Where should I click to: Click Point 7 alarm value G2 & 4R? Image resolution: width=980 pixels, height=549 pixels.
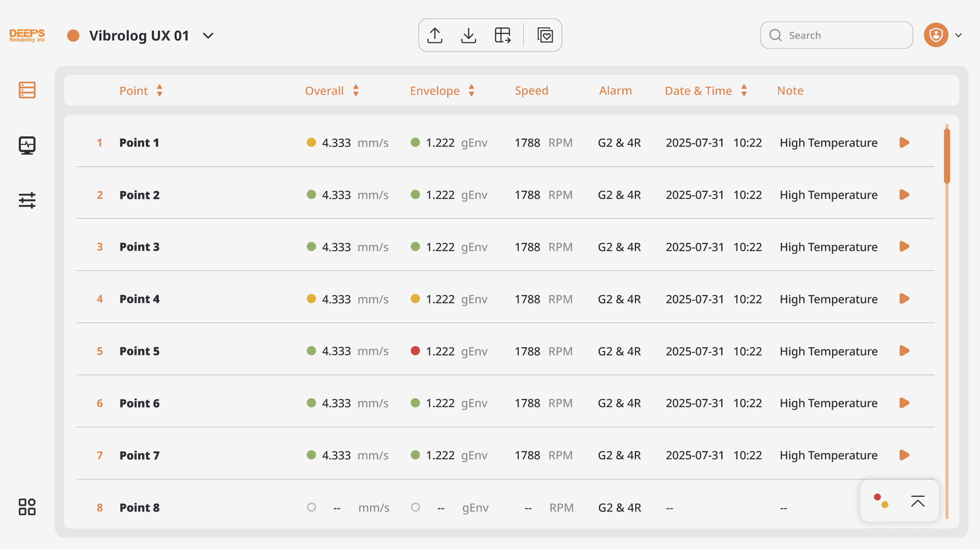tap(619, 456)
